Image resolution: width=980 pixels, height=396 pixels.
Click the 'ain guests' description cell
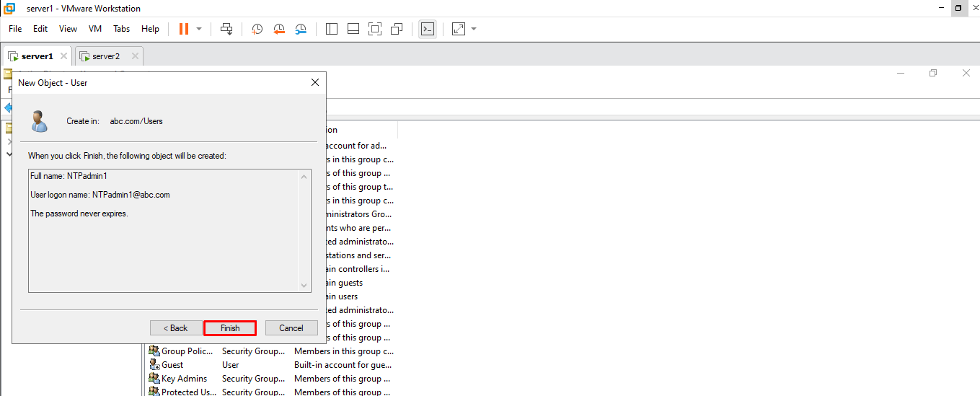tap(345, 283)
